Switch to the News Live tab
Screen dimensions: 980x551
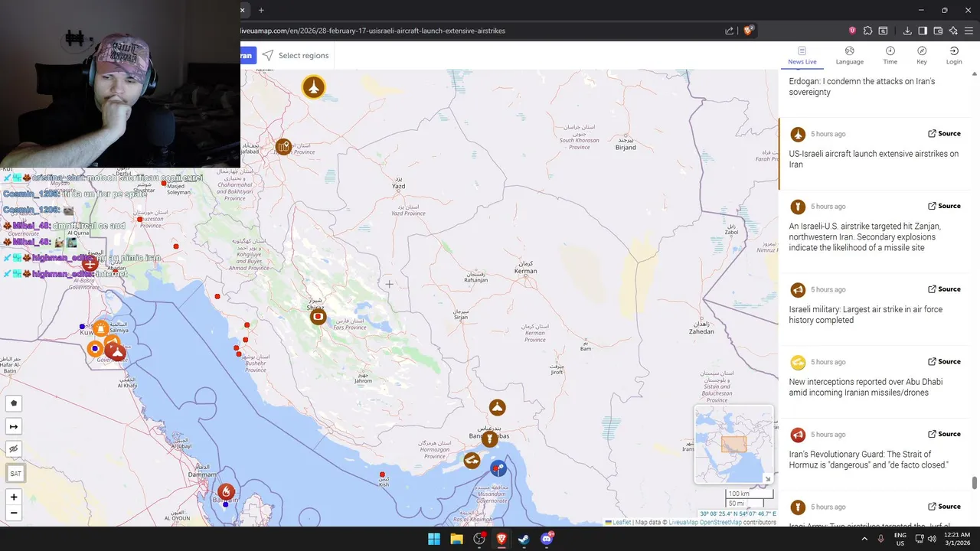[802, 55]
